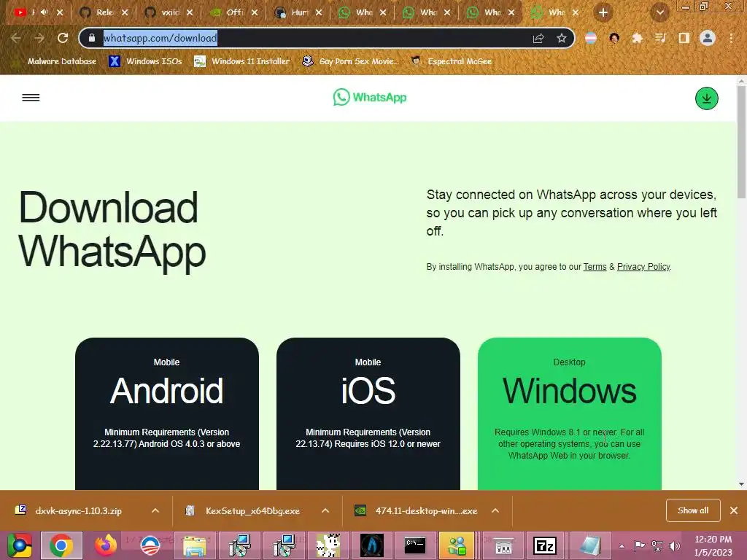This screenshot has height=560, width=747.
Task: Expand options for dxvk-async-1.10.3.zip download
Action: click(x=155, y=510)
